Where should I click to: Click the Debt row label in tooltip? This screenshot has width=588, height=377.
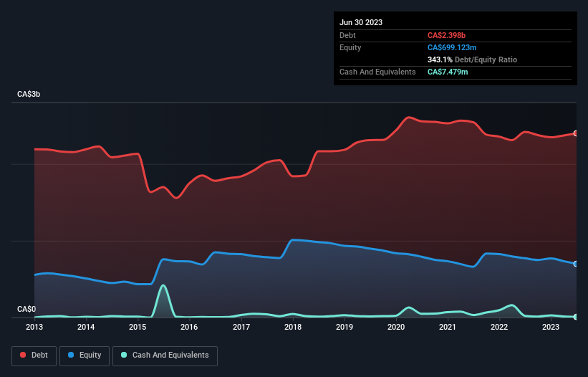347,35
